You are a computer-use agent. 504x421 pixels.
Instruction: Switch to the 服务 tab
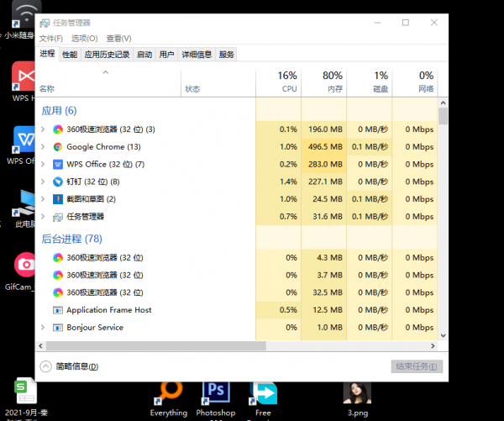(x=227, y=55)
